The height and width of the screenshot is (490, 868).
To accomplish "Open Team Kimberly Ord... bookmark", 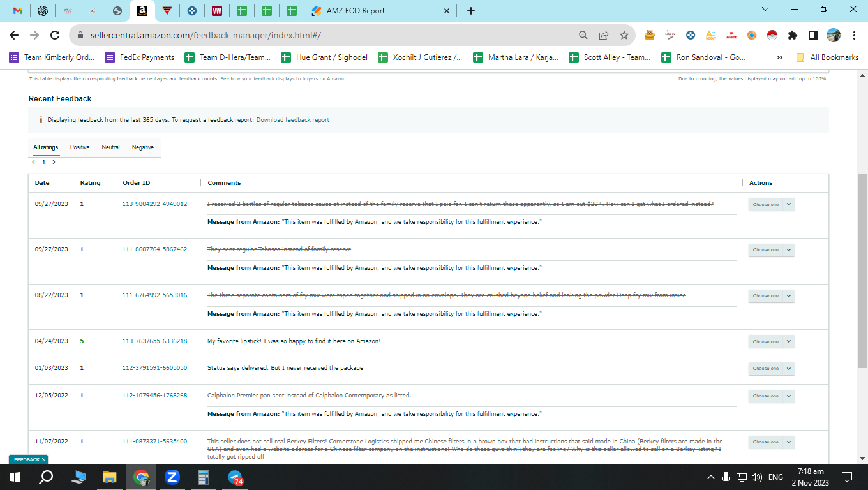I will tap(52, 57).
